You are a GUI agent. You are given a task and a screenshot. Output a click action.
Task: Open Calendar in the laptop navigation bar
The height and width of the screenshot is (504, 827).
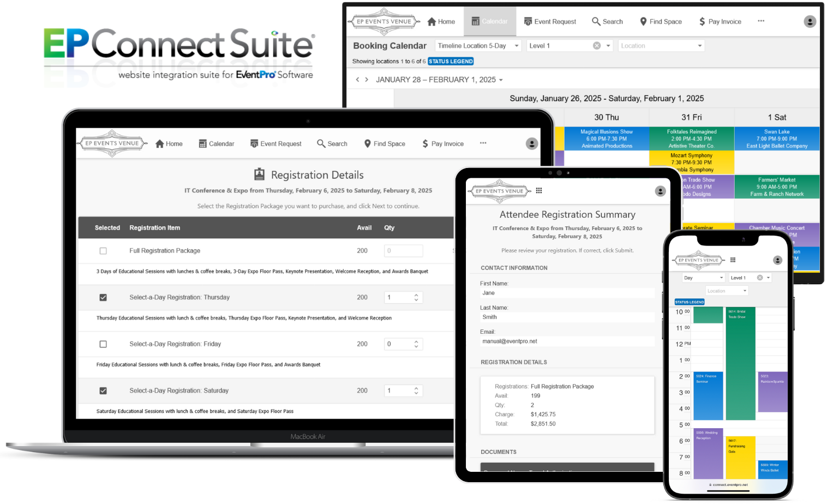point(217,143)
